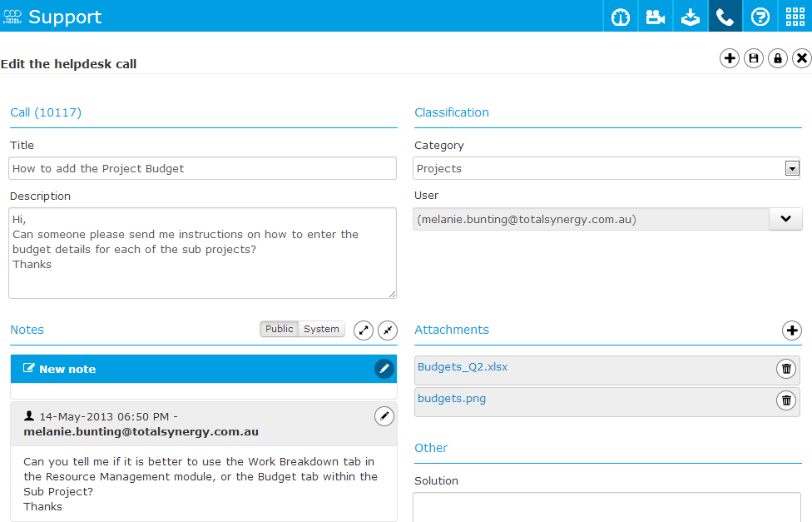The height and width of the screenshot is (522, 812).
Task: Open the apps grid icon in header
Action: point(795,17)
